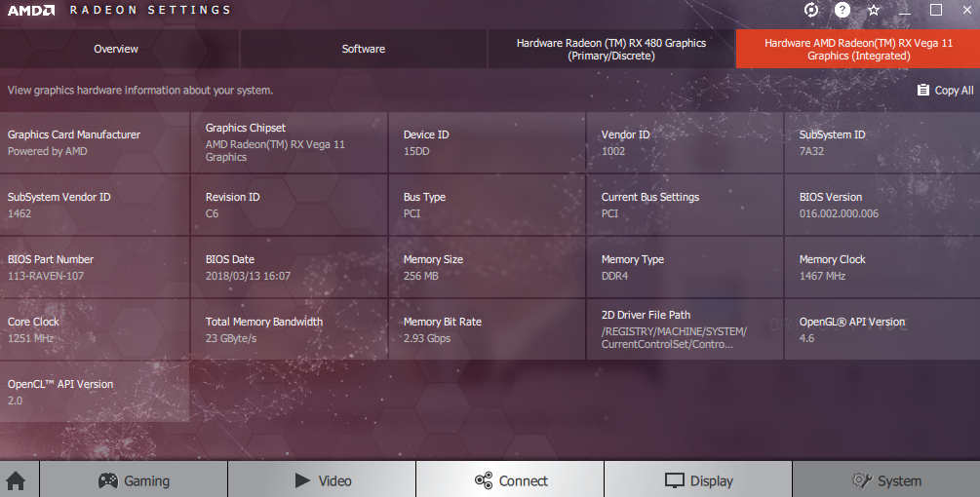Click the Graphics Chipset tile
980x497 pixels.
click(289, 142)
